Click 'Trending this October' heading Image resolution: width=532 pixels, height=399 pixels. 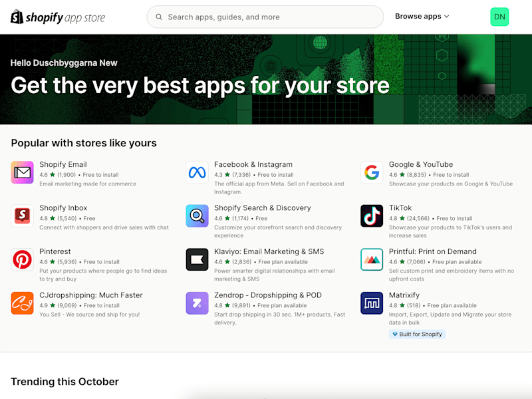point(65,382)
